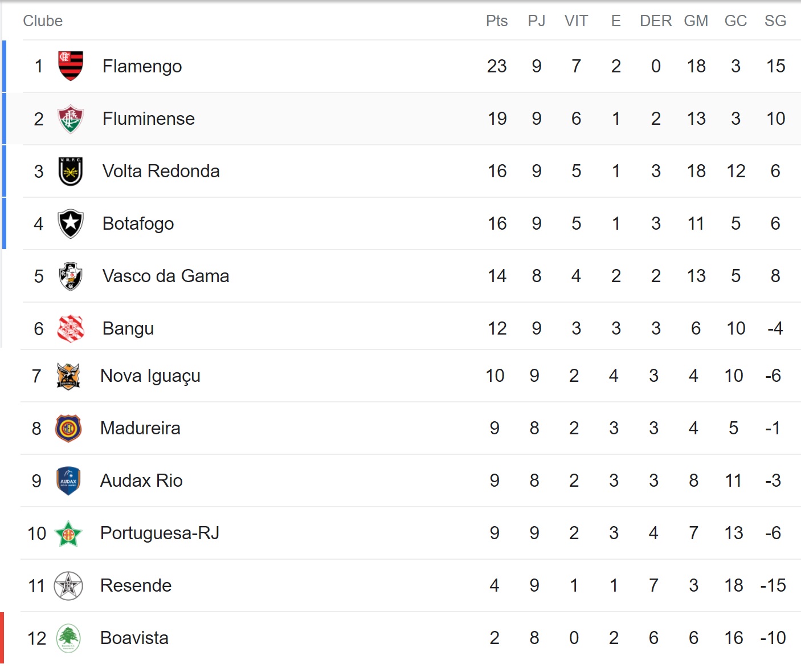Open the Flamengo team name link

[x=142, y=67]
